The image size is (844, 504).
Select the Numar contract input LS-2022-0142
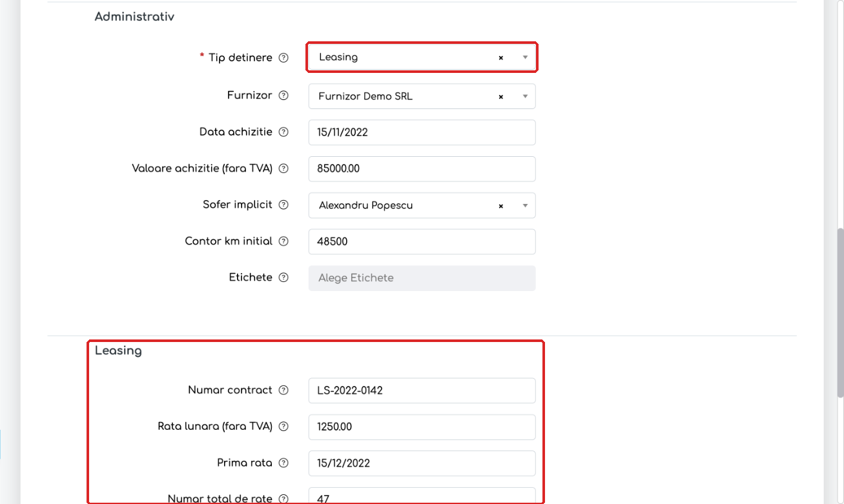pyautogui.click(x=422, y=390)
